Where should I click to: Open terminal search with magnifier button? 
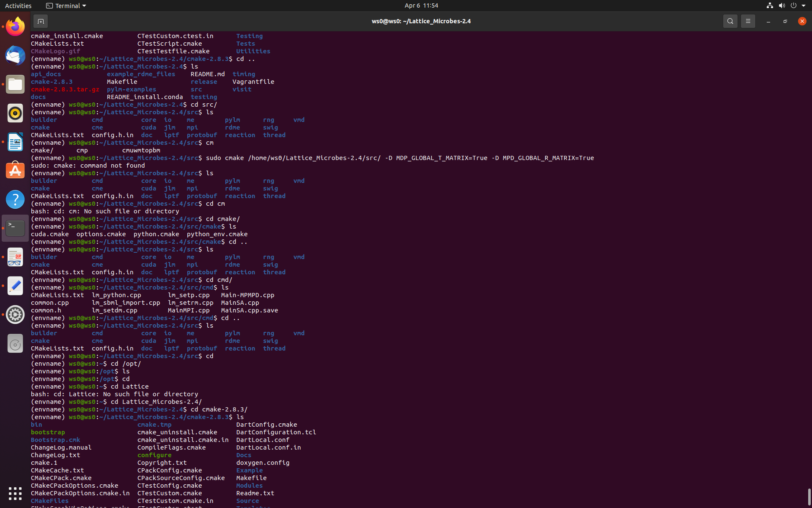tap(730, 21)
